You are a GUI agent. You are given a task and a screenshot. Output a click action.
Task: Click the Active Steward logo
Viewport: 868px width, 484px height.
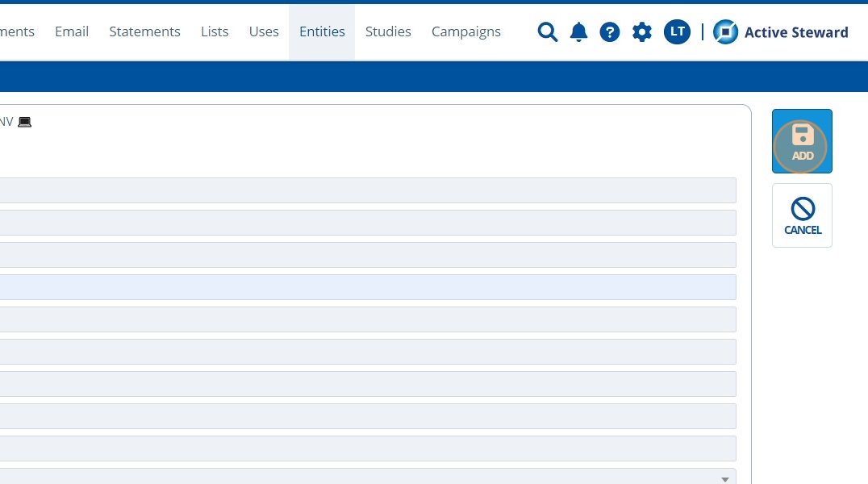725,31
